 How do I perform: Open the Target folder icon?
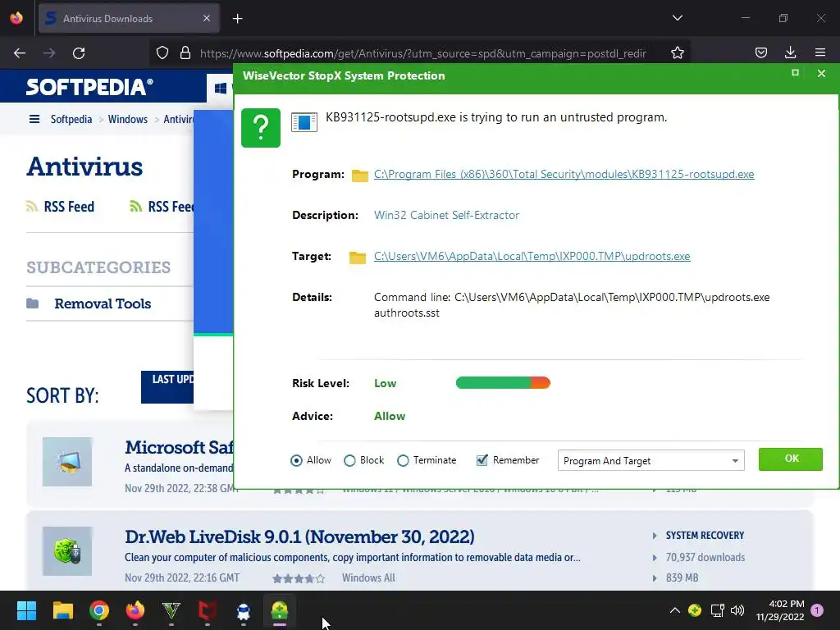pyautogui.click(x=358, y=257)
